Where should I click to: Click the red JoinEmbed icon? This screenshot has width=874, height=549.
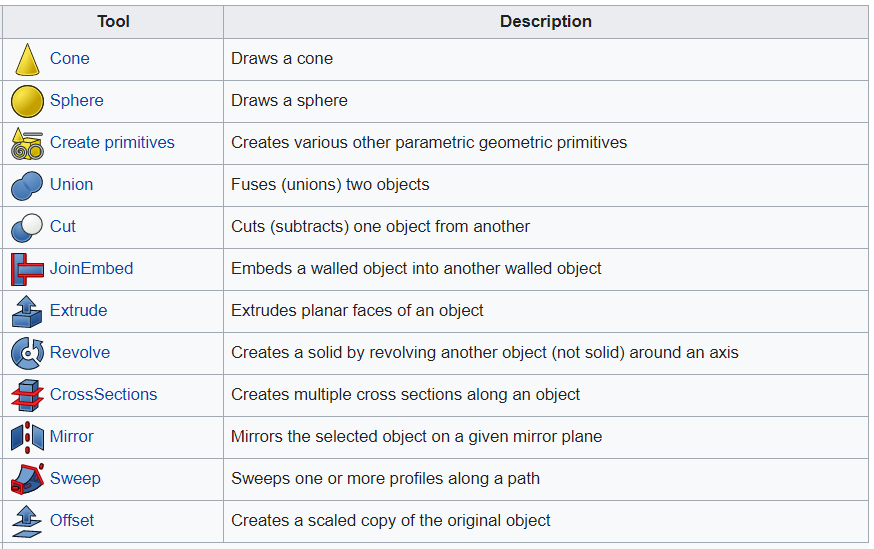tap(27, 269)
